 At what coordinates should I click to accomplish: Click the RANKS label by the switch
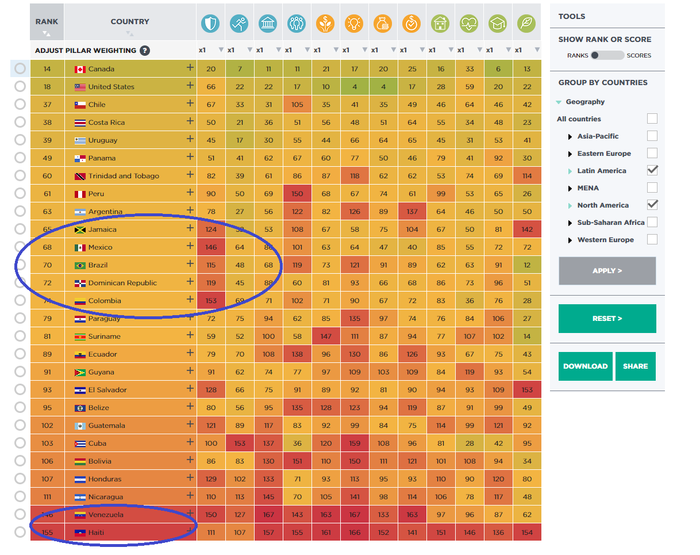pyautogui.click(x=577, y=55)
